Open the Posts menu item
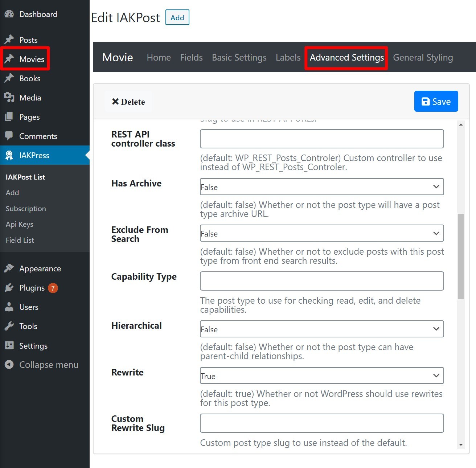 click(x=45, y=40)
